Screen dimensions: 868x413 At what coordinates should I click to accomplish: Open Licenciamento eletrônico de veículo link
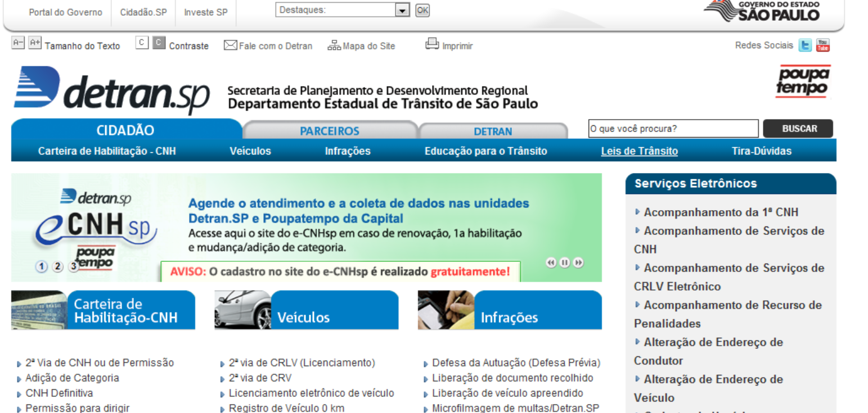tap(311, 393)
